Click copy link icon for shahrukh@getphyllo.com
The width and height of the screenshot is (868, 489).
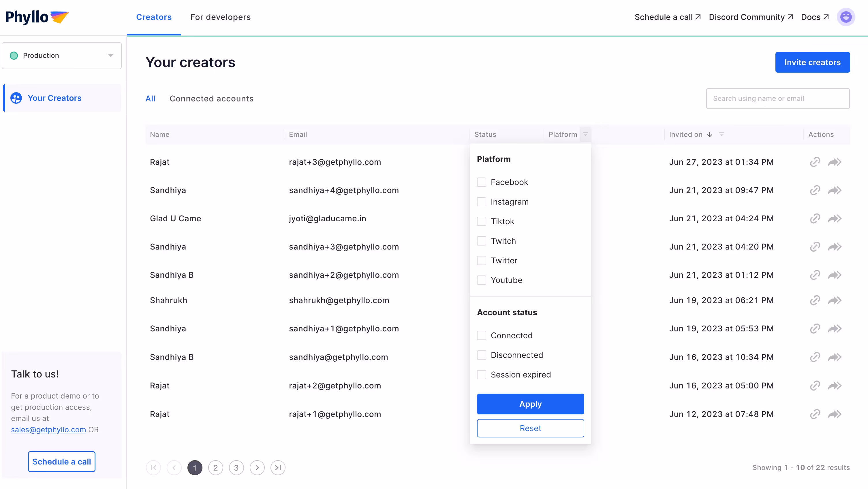[815, 300]
